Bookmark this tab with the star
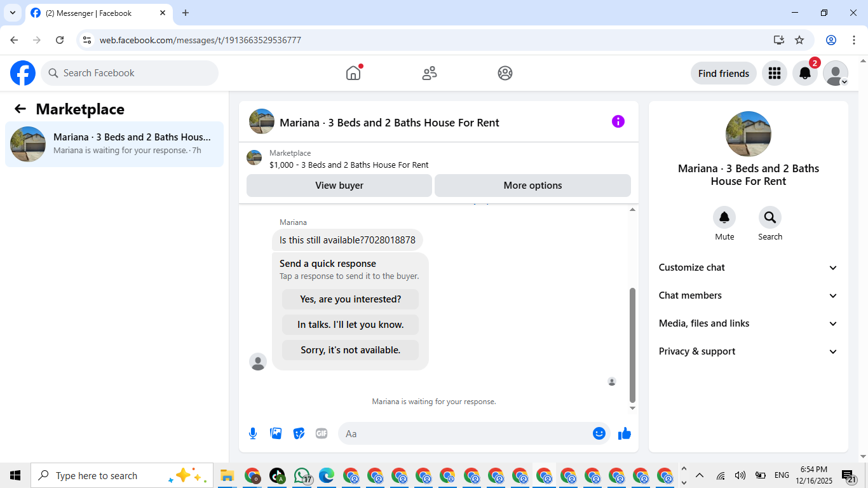This screenshot has height=488, width=868. click(799, 40)
